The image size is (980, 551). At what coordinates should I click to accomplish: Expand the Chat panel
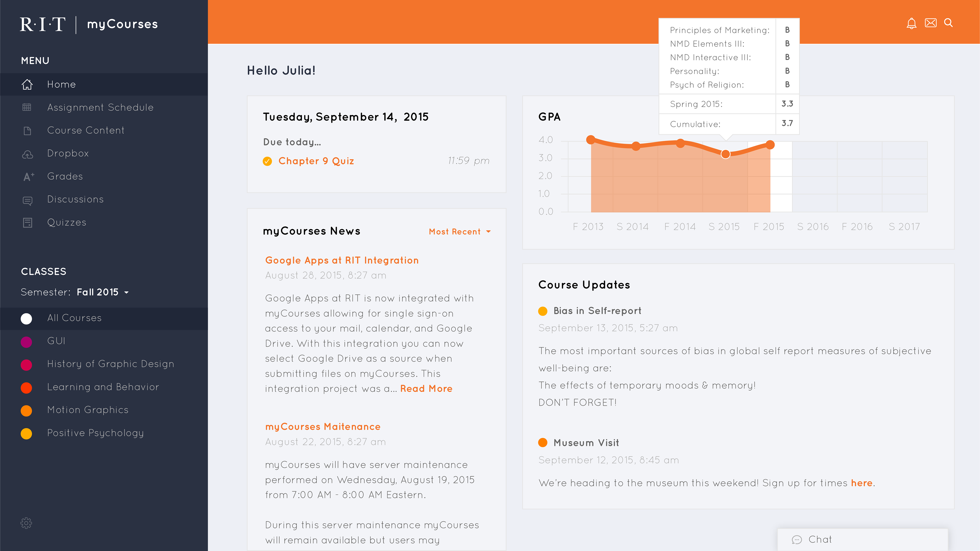pyautogui.click(x=862, y=540)
